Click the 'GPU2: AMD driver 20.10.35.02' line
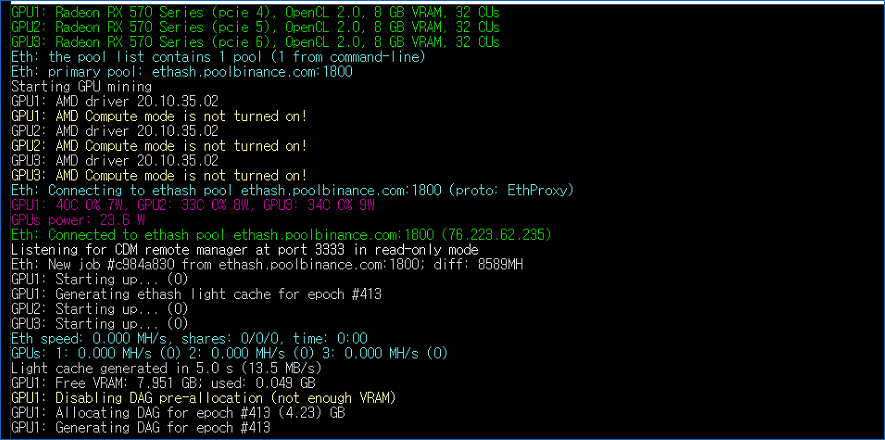This screenshot has width=885, height=440. tap(115, 131)
